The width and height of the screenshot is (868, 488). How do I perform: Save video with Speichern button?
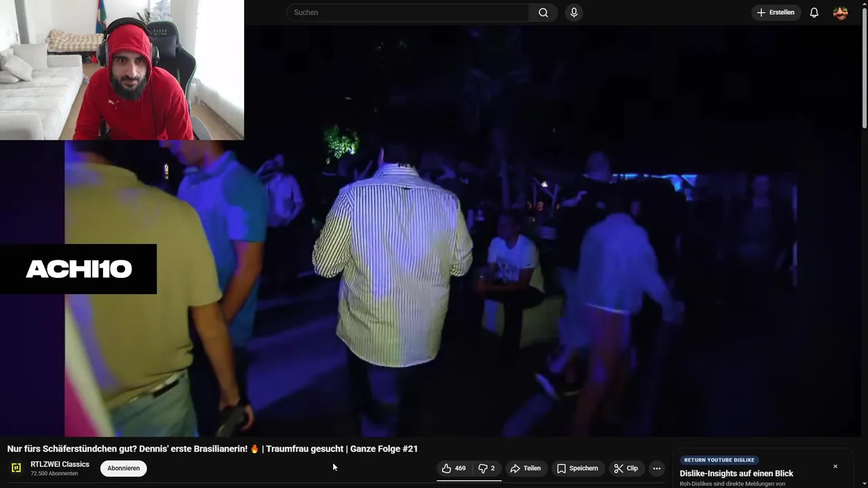click(578, 468)
